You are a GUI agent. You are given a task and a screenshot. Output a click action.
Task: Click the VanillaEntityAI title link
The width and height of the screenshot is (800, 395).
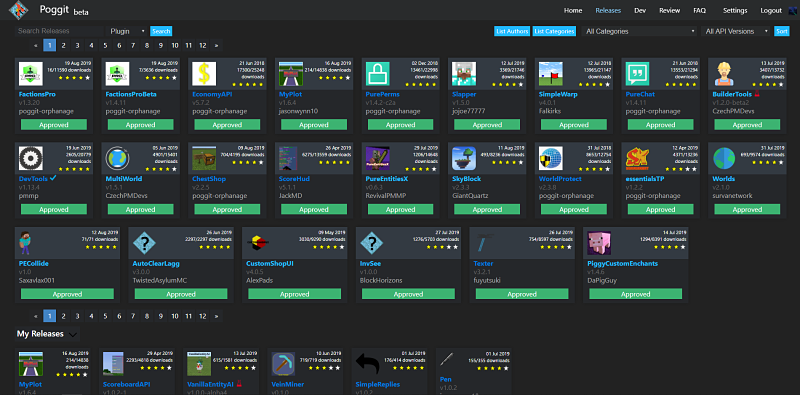[210, 384]
